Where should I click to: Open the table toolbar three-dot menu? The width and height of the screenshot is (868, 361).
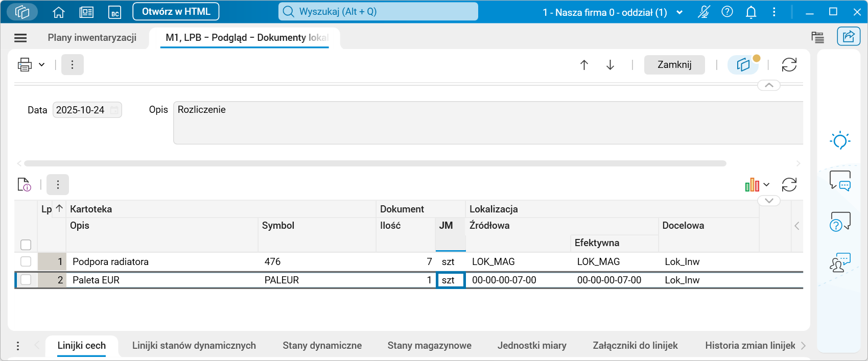(58, 184)
